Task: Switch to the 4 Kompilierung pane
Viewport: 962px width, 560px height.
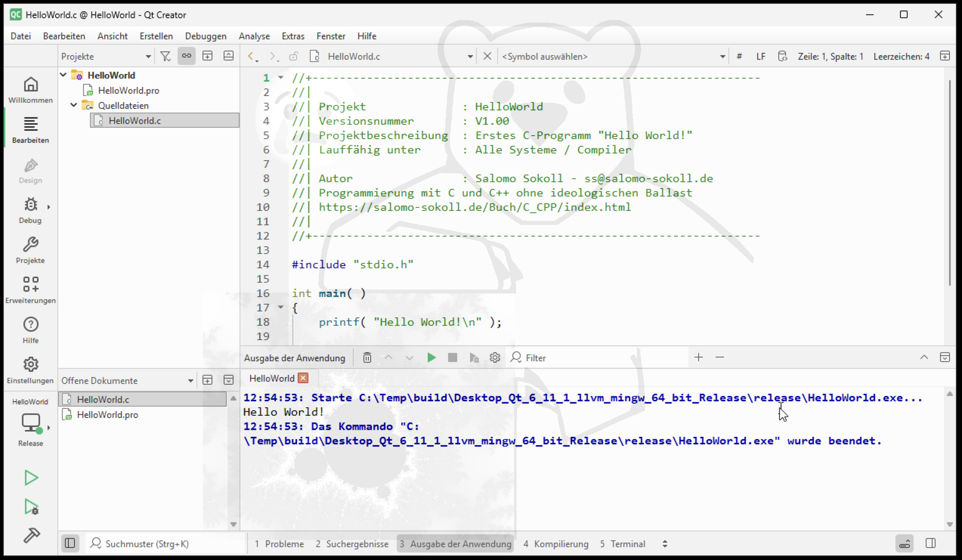Action: pos(556,544)
